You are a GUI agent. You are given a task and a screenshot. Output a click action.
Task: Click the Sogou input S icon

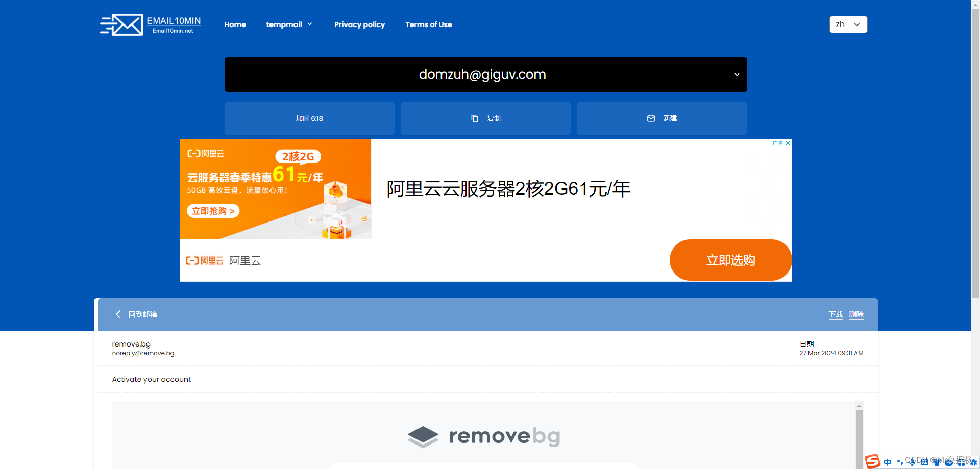pyautogui.click(x=872, y=461)
